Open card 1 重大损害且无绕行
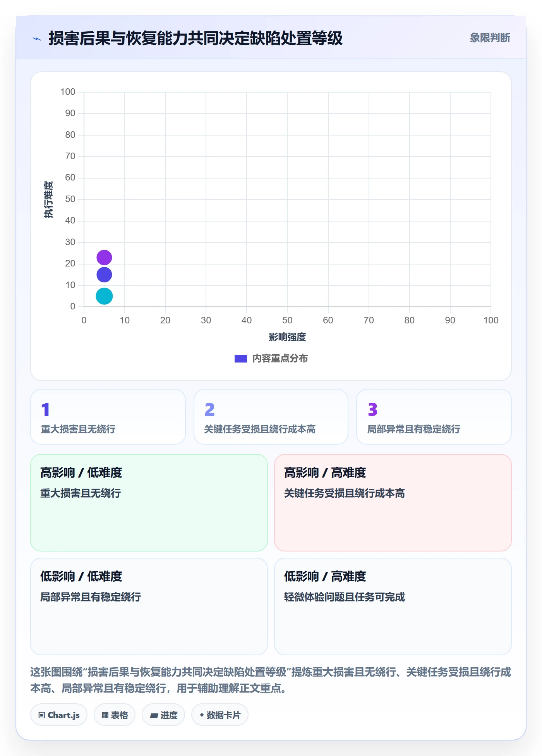 108,417
